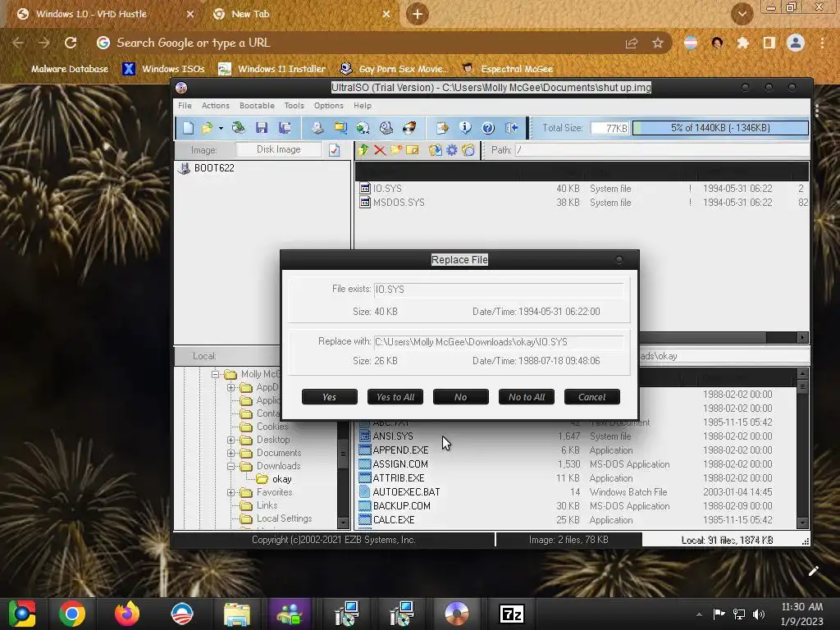Collapse the Molly McGee folder node
The width and height of the screenshot is (840, 630).
coord(215,374)
